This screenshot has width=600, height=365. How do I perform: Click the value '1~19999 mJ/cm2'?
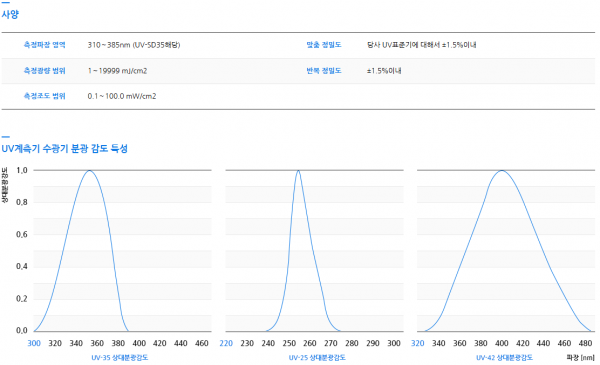117,70
